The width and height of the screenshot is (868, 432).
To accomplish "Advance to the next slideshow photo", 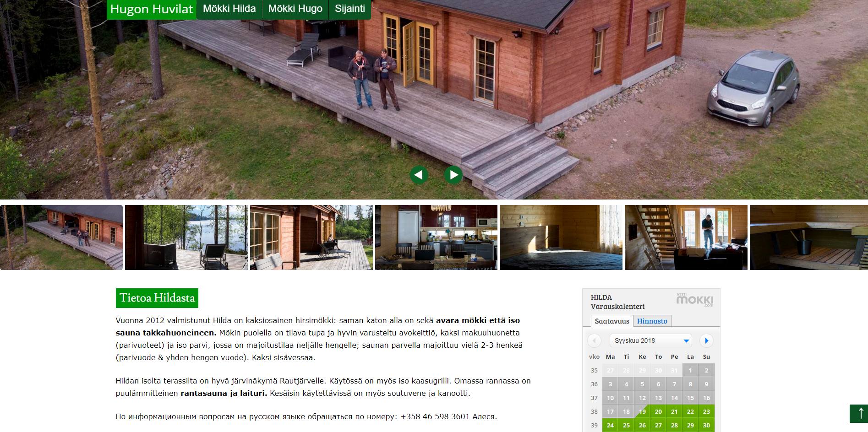I will 453,174.
